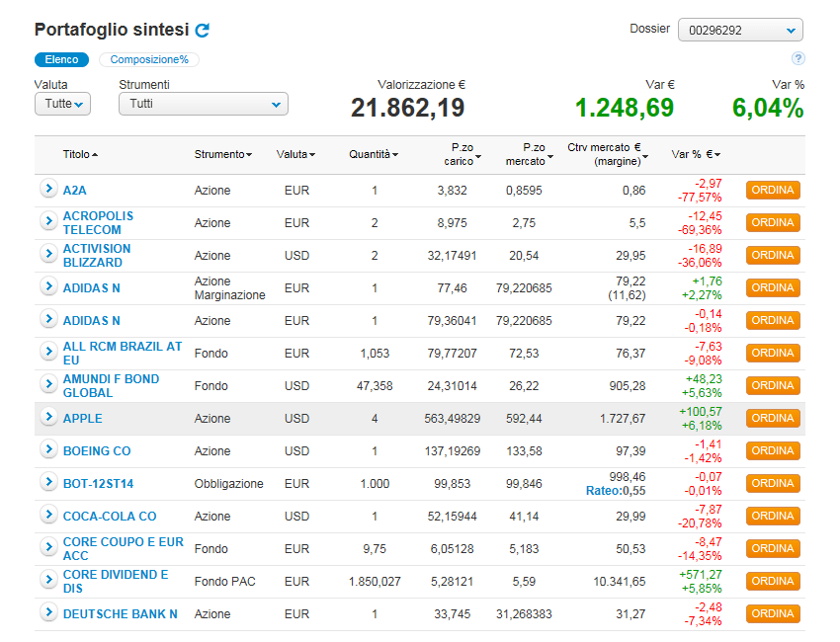Expand the ACTIVISION BLIZZARD row arrow icon
The width and height of the screenshot is (840, 642).
(48, 253)
